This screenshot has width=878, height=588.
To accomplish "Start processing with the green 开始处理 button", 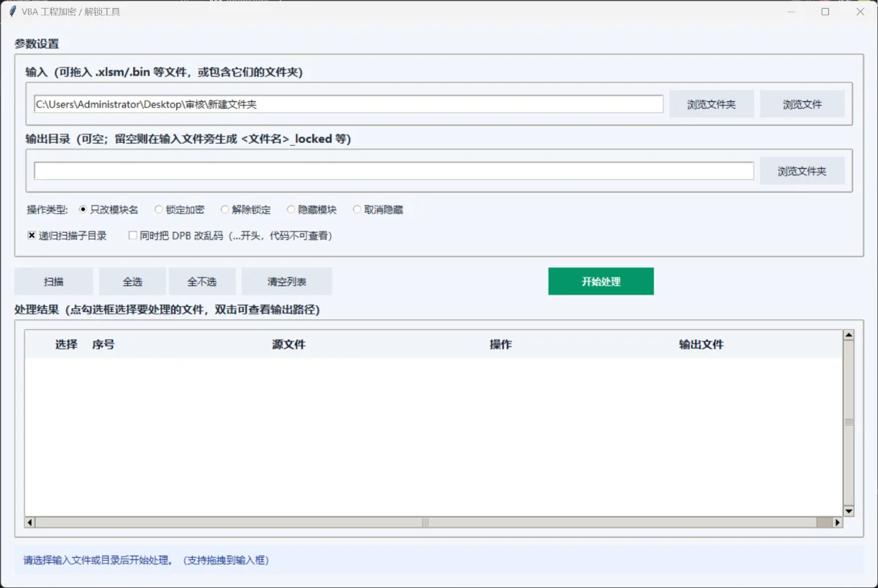I will (601, 281).
